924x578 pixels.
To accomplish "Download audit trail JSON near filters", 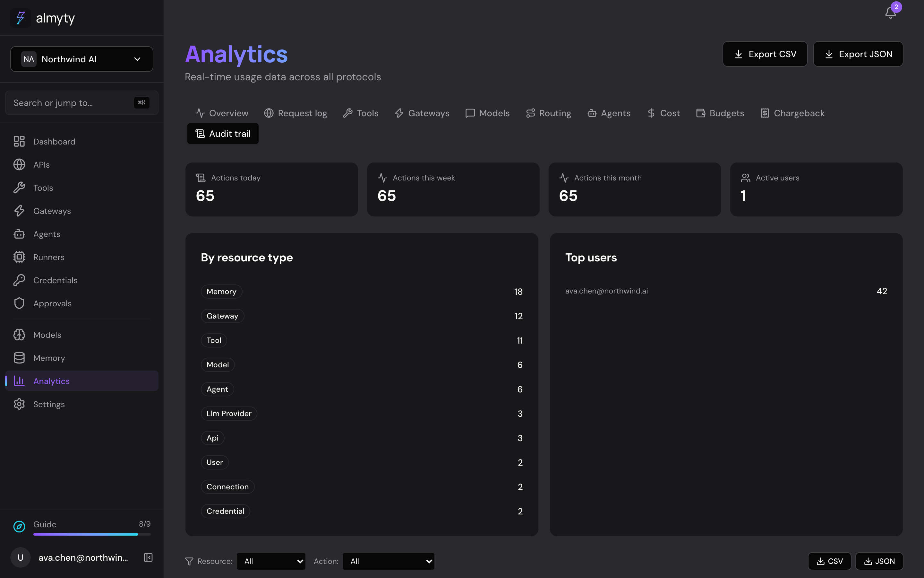I will 879,561.
